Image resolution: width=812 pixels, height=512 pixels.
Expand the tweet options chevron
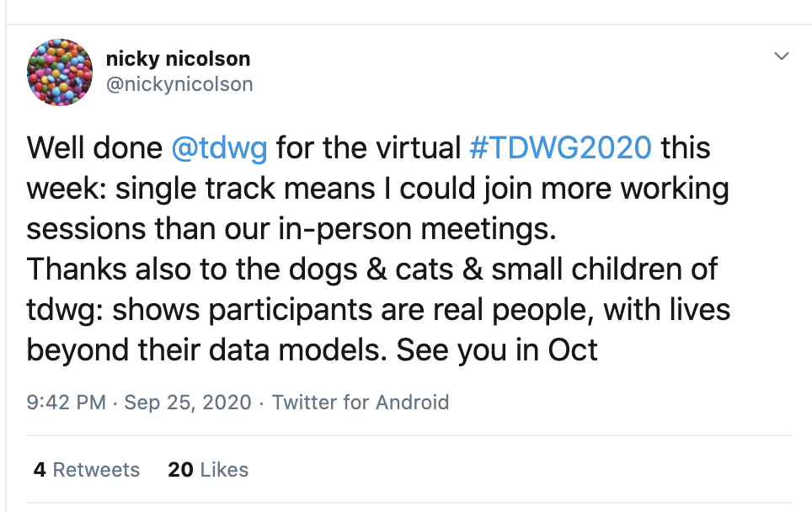point(782,56)
